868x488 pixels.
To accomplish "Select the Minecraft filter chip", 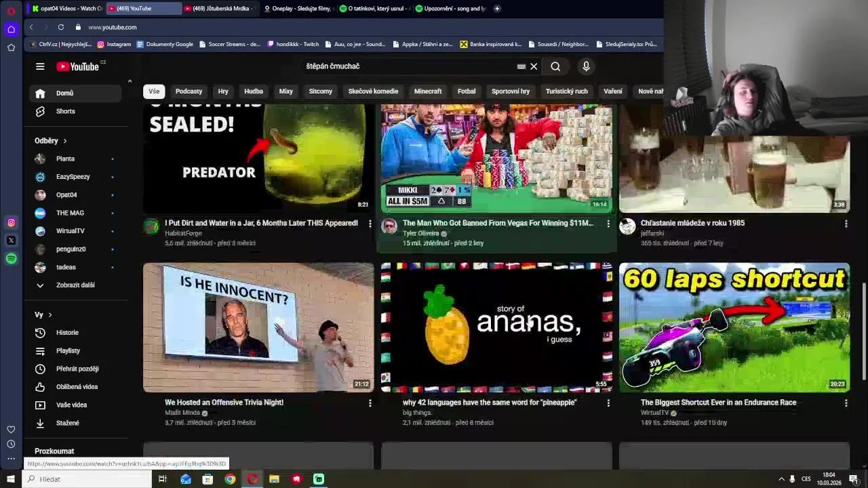I will tap(428, 91).
